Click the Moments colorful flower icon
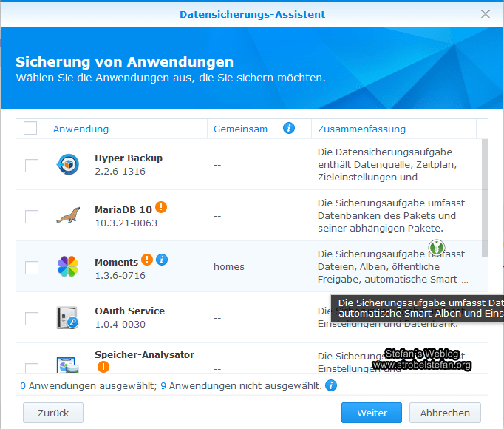 tap(68, 266)
